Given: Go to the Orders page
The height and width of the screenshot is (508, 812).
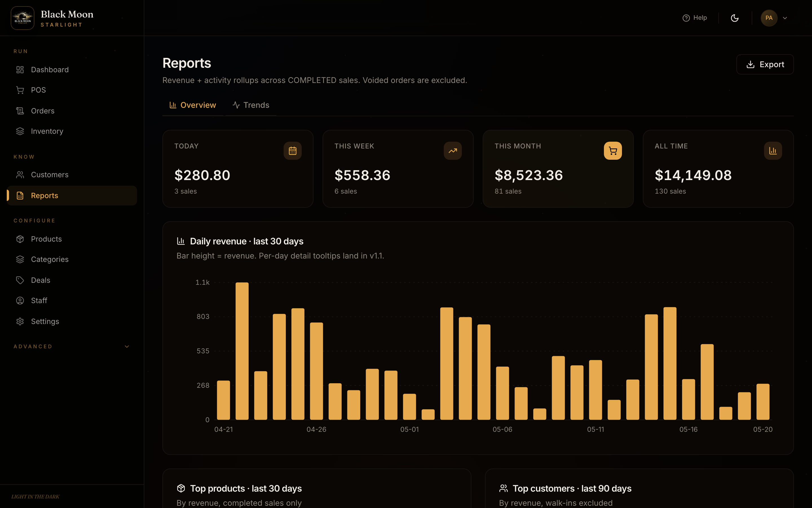Looking at the screenshot, I should 72,111.
